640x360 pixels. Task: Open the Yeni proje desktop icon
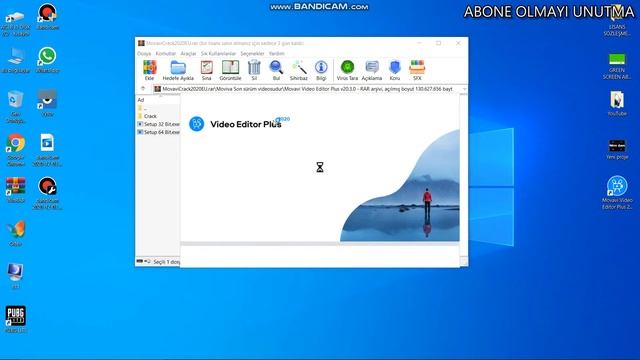click(x=617, y=149)
